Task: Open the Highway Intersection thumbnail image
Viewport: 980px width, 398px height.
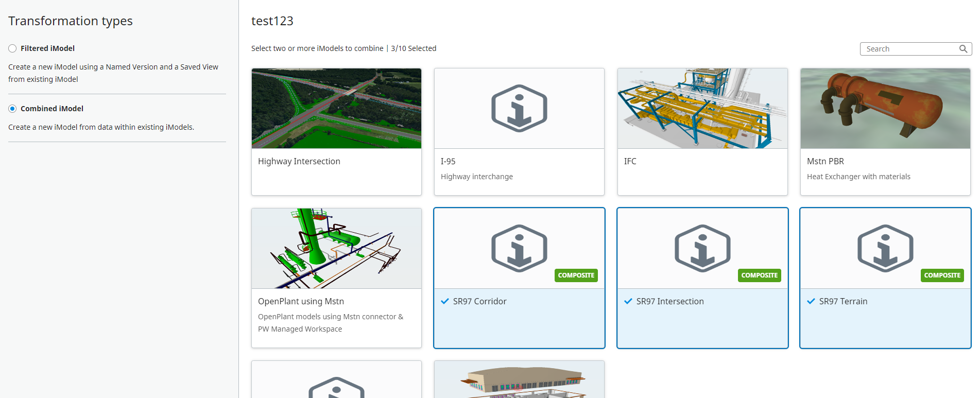Action: (x=336, y=109)
